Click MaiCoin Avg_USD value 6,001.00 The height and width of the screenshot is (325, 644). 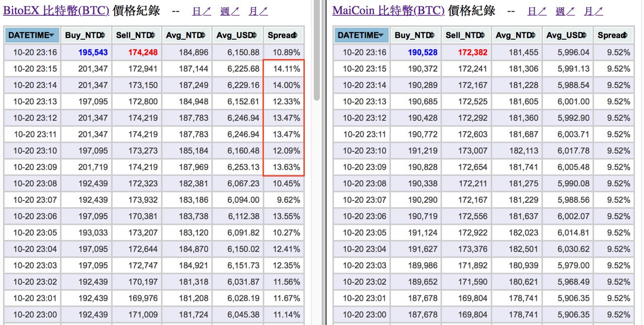click(573, 102)
